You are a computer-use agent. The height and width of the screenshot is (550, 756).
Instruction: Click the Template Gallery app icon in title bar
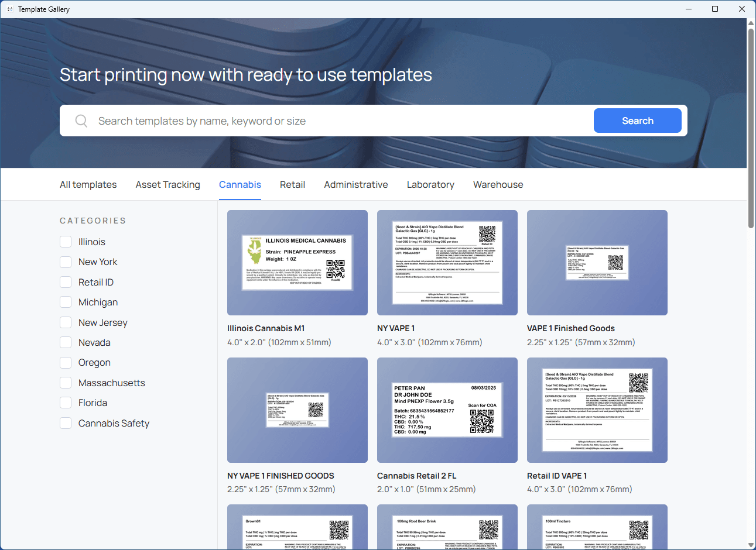(10, 9)
